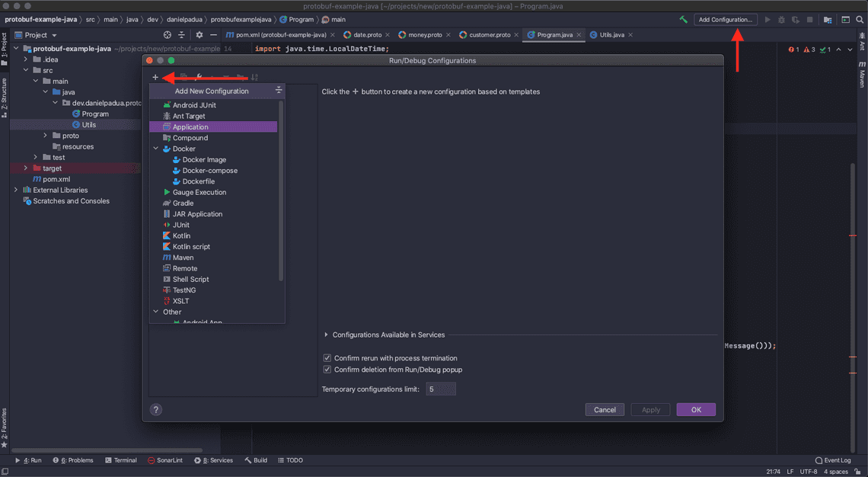Expand Configurations Available in Services section
Screen dimensions: 868x477
click(x=327, y=333)
